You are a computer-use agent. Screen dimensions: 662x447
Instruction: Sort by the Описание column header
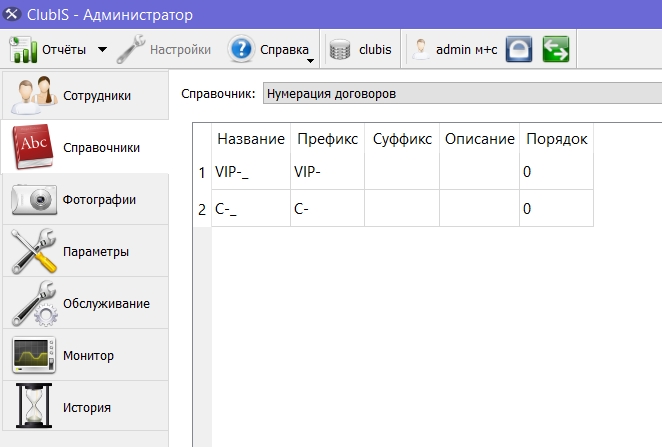point(480,139)
